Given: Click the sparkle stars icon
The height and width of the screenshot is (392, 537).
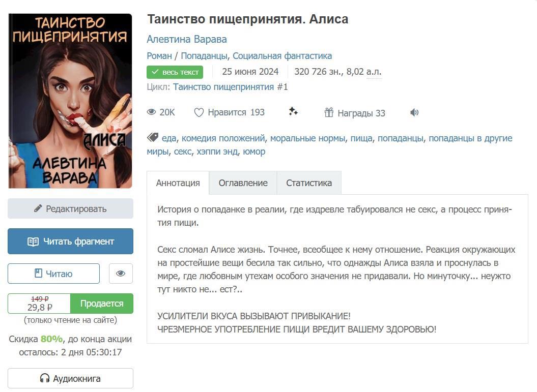Looking at the screenshot, I should click(x=293, y=111).
